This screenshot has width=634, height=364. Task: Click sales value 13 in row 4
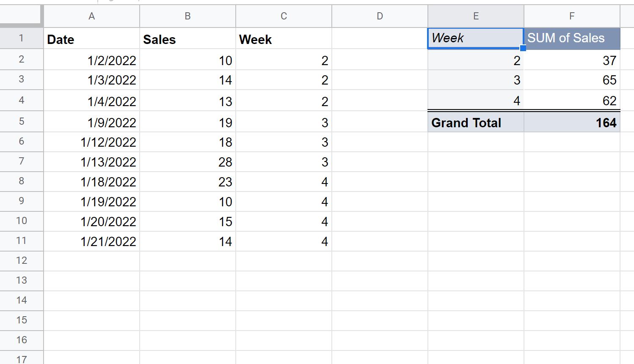(x=187, y=101)
